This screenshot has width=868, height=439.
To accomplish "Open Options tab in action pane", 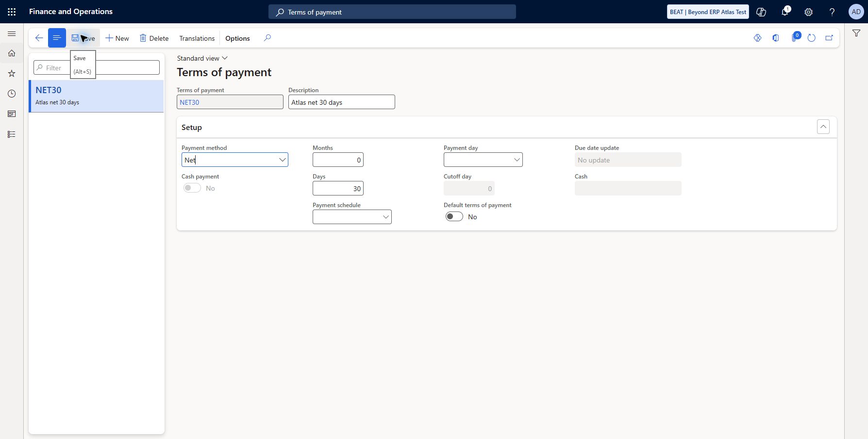I will tap(237, 38).
